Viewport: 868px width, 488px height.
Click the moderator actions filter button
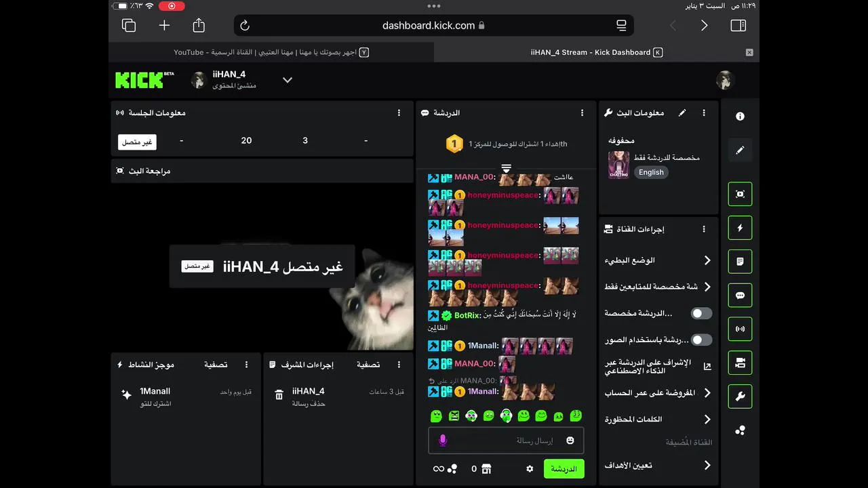click(x=368, y=365)
